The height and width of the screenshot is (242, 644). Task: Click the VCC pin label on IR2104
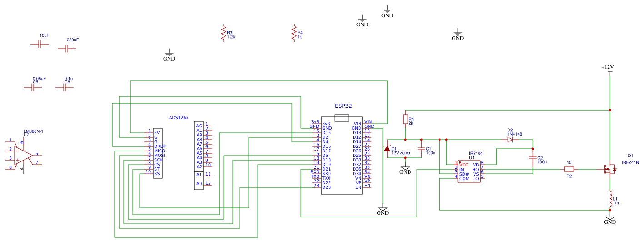[x=464, y=165]
